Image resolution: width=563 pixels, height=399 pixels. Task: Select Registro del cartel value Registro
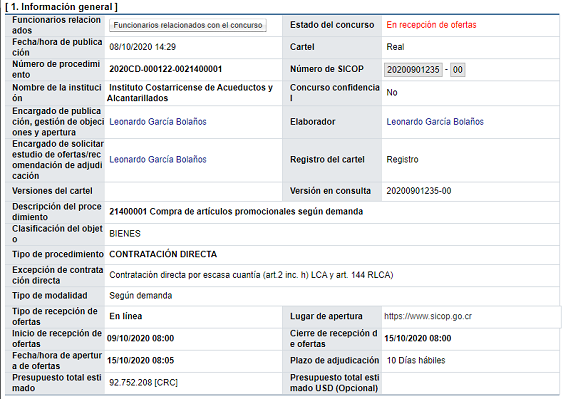coord(403,159)
